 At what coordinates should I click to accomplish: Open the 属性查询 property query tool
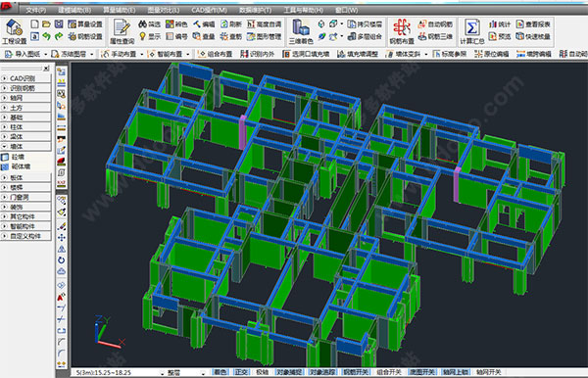122,32
